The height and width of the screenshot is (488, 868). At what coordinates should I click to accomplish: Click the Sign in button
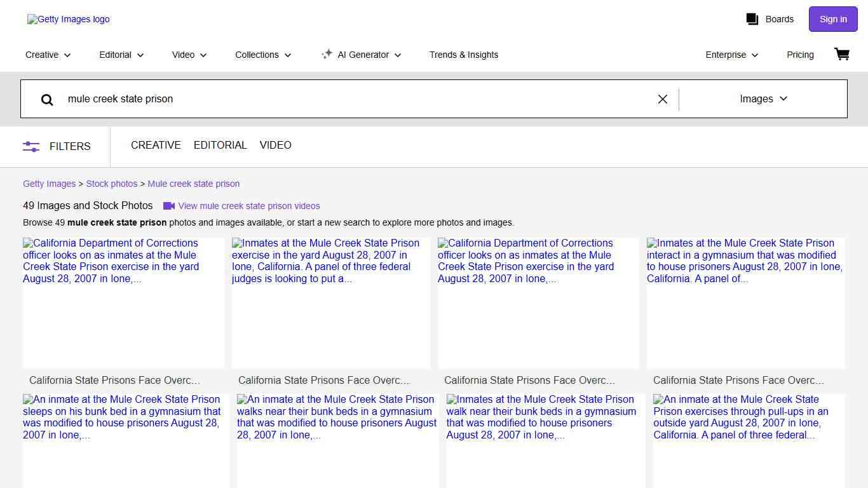(832, 19)
